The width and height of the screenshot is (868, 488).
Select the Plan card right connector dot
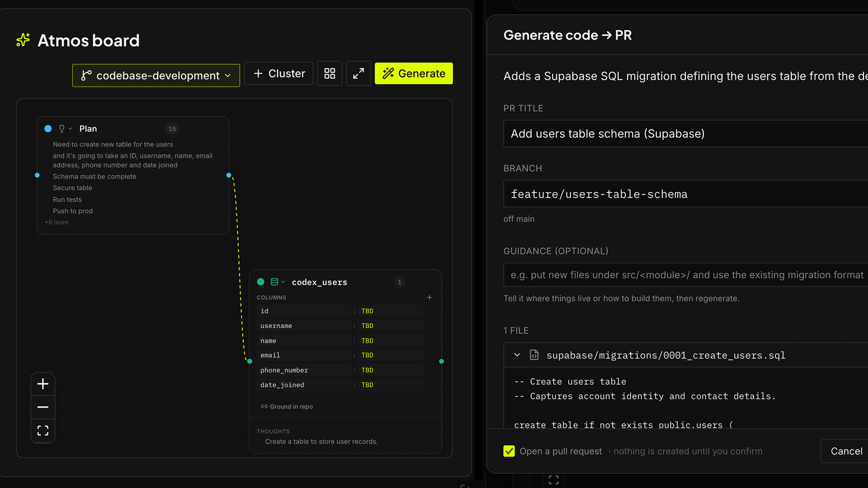click(x=229, y=175)
